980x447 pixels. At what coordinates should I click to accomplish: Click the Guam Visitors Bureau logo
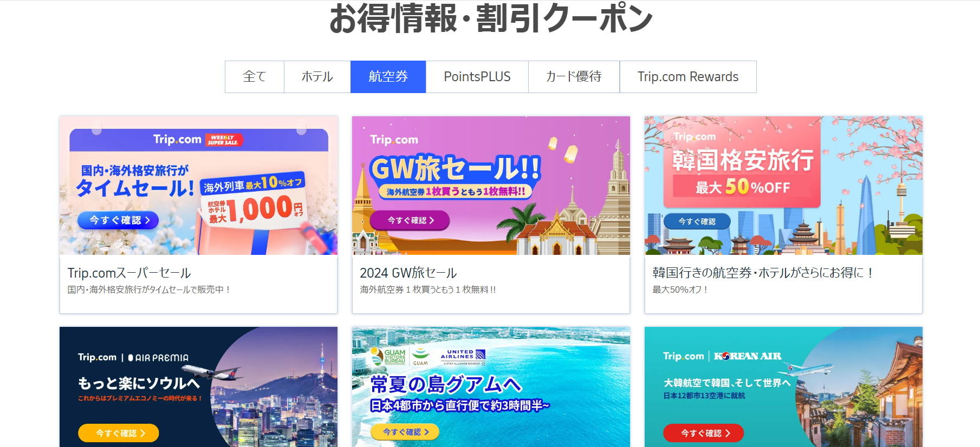[x=388, y=356]
